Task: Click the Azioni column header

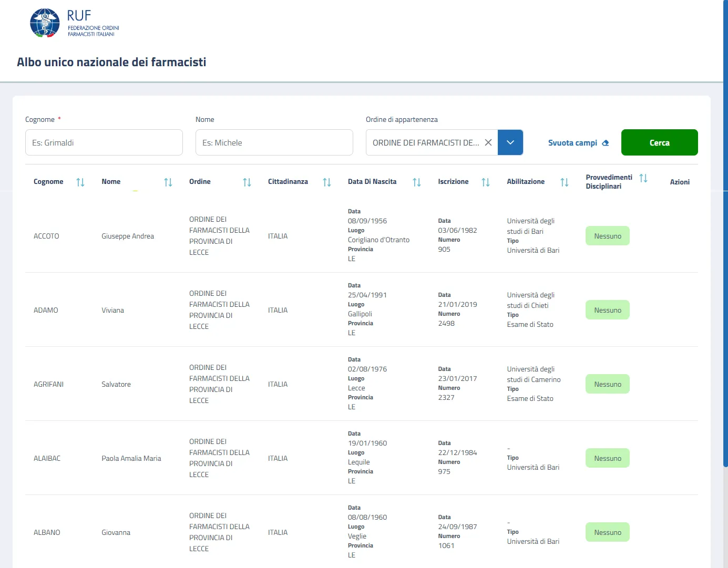Action: click(x=680, y=182)
